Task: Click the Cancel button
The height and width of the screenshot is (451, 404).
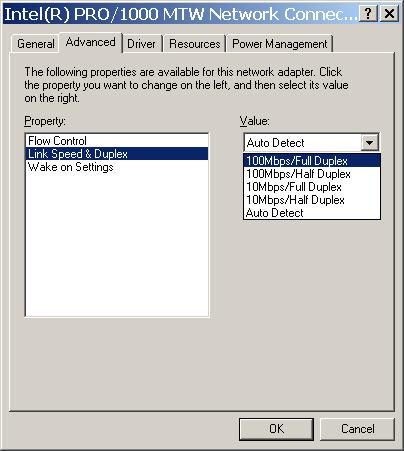Action: pos(357,429)
